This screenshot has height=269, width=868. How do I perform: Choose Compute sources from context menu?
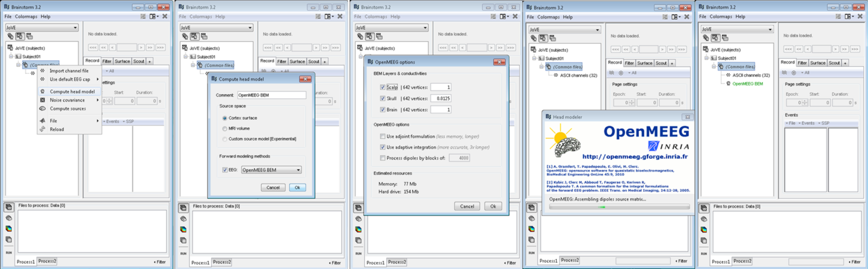click(68, 108)
